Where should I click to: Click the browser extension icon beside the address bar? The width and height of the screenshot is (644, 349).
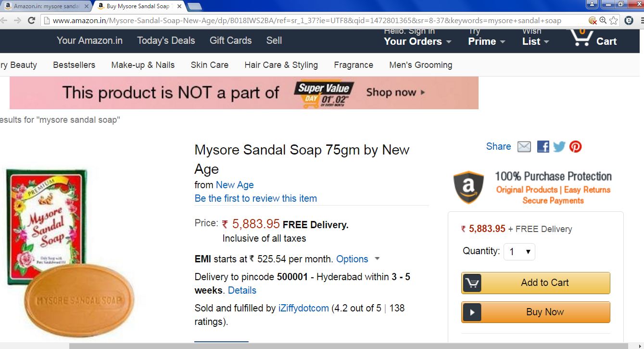(x=629, y=21)
